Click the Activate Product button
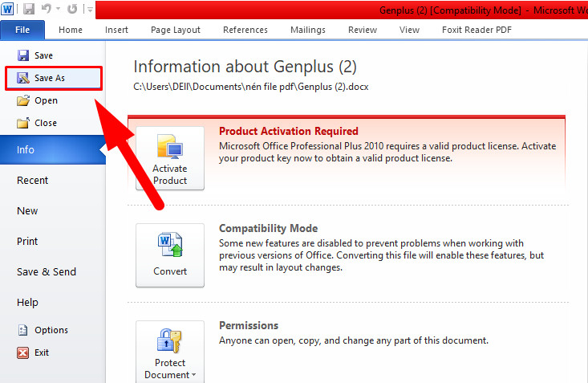588x383 pixels. coord(170,158)
